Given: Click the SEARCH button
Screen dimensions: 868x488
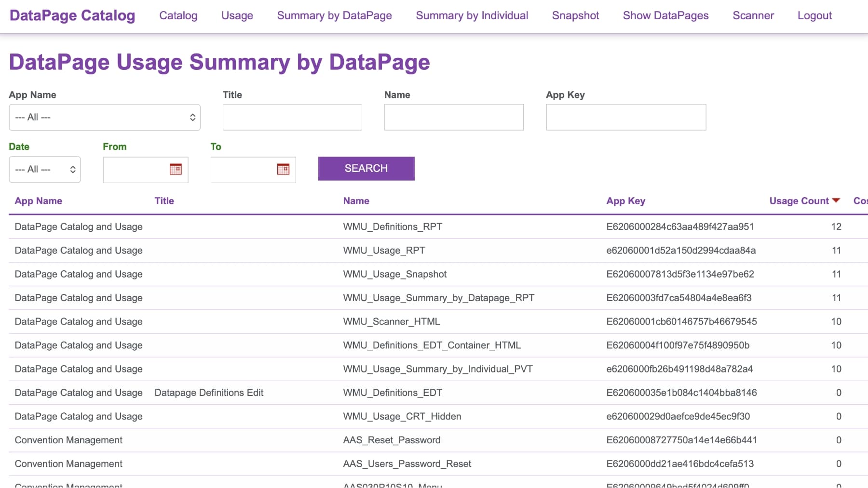Looking at the screenshot, I should (x=366, y=169).
